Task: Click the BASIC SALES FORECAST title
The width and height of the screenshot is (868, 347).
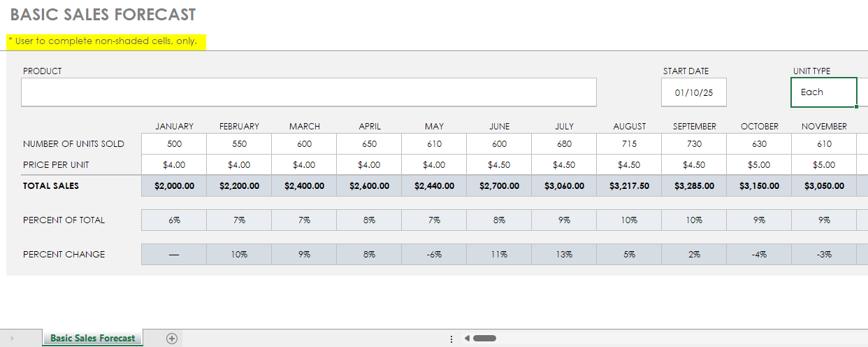Action: 103,14
